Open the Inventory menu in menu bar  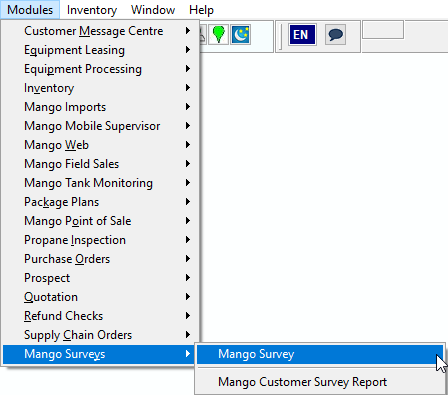pyautogui.click(x=92, y=10)
